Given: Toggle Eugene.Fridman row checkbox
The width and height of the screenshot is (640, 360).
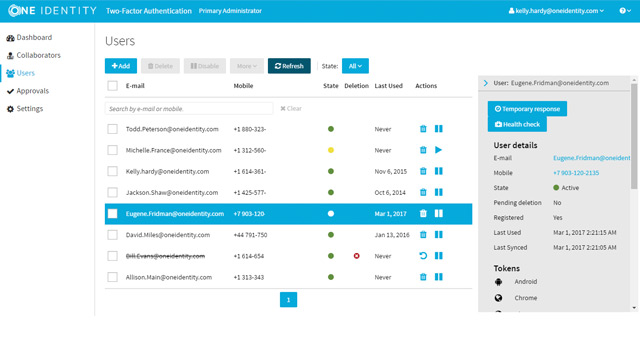Looking at the screenshot, I should (x=112, y=213).
